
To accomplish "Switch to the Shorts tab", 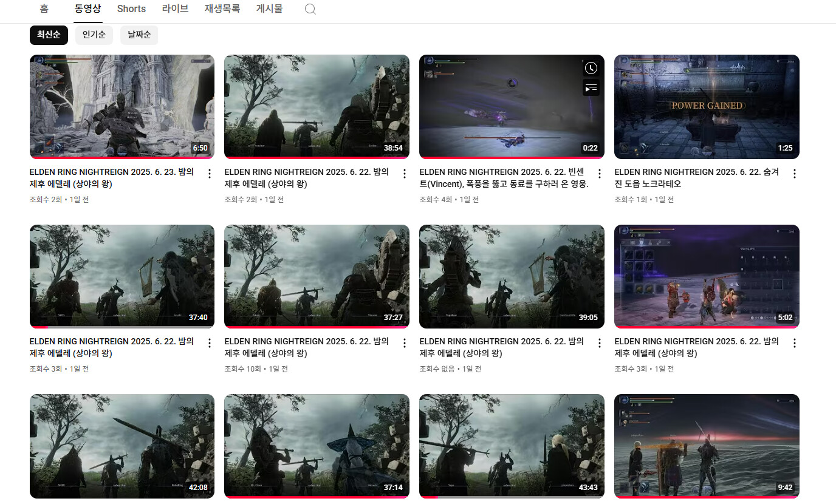I will click(131, 9).
